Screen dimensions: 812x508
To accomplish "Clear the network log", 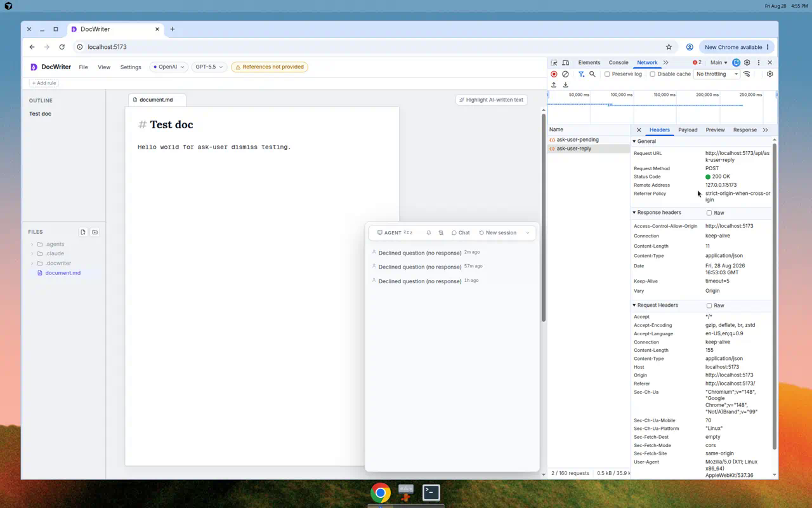I will (x=565, y=74).
